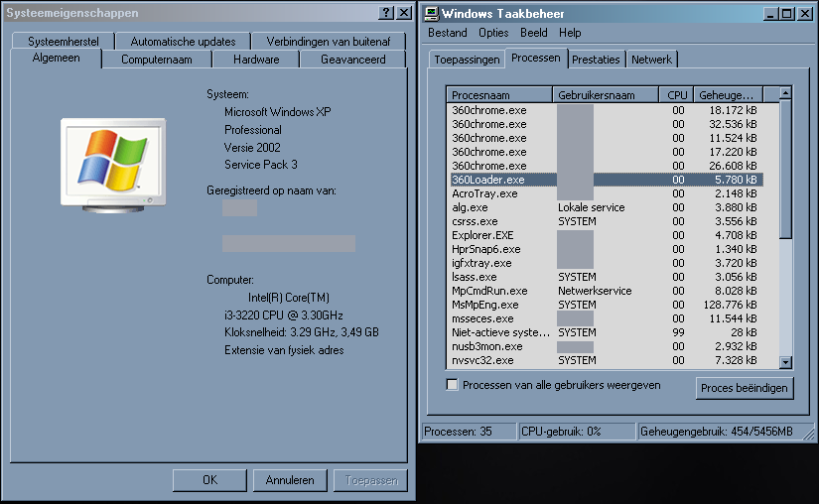Select the Explorer.EXE process
819x504 pixels.
(607, 235)
